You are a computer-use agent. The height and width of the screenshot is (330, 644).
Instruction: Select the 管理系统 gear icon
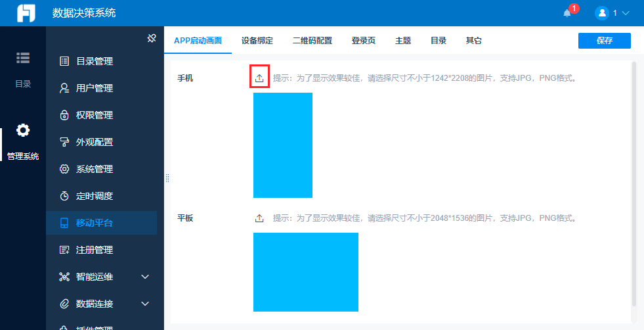coord(23,130)
